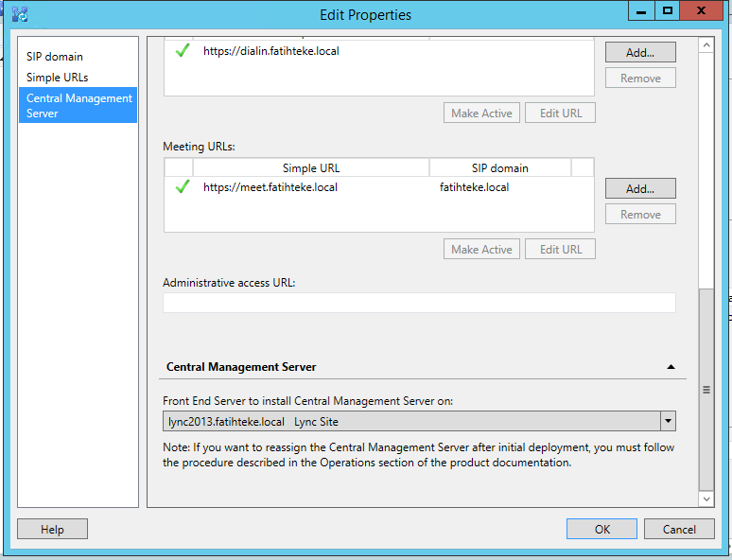Image resolution: width=732 pixels, height=560 pixels.
Task: Click the Help button
Action: point(52,529)
